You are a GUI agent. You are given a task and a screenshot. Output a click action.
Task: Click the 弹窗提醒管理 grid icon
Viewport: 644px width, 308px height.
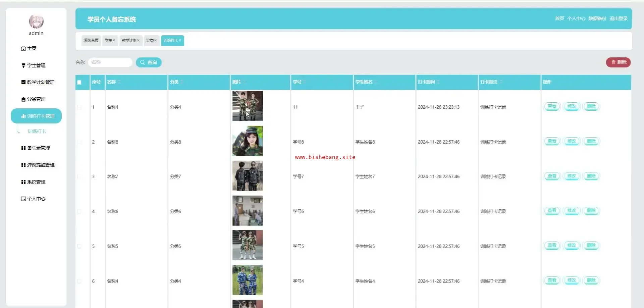tap(23, 165)
